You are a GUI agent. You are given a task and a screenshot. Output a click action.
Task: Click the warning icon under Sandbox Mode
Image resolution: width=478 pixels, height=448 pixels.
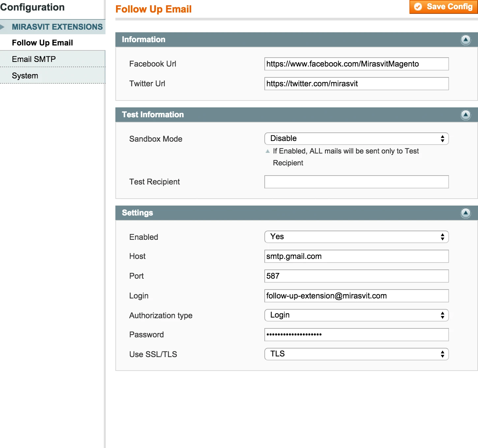pyautogui.click(x=268, y=151)
